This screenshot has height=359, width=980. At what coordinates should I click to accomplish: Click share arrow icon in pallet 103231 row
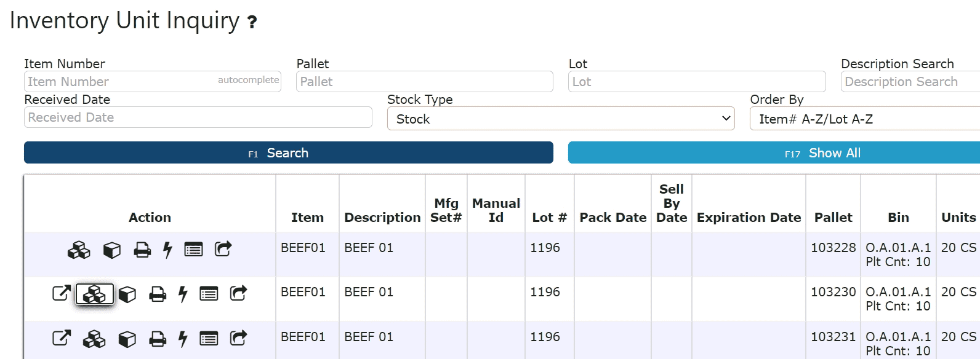(x=238, y=337)
